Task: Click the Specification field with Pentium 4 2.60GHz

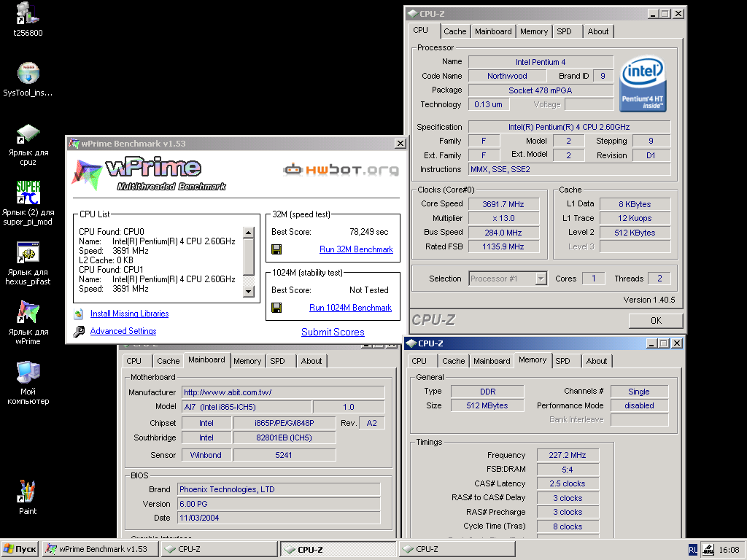Action: (x=569, y=127)
